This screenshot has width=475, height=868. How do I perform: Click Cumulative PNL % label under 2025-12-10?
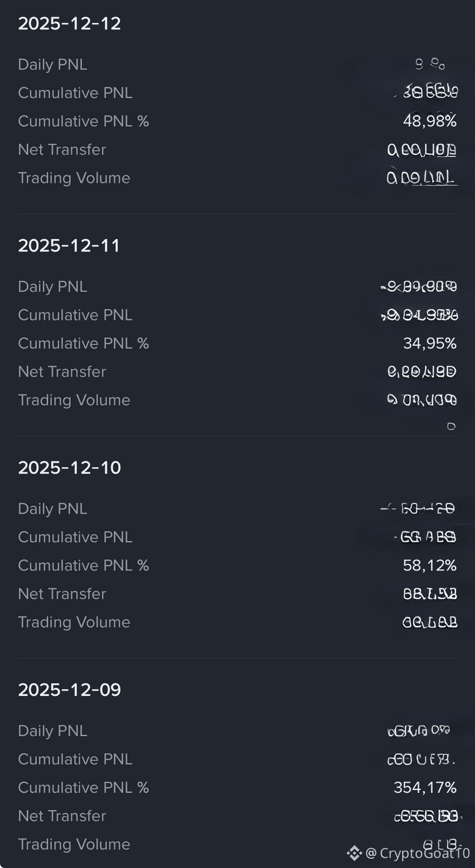83,565
